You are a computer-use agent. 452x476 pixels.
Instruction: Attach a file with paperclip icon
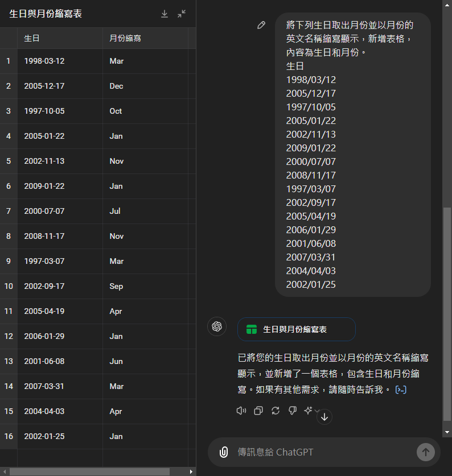[224, 452]
